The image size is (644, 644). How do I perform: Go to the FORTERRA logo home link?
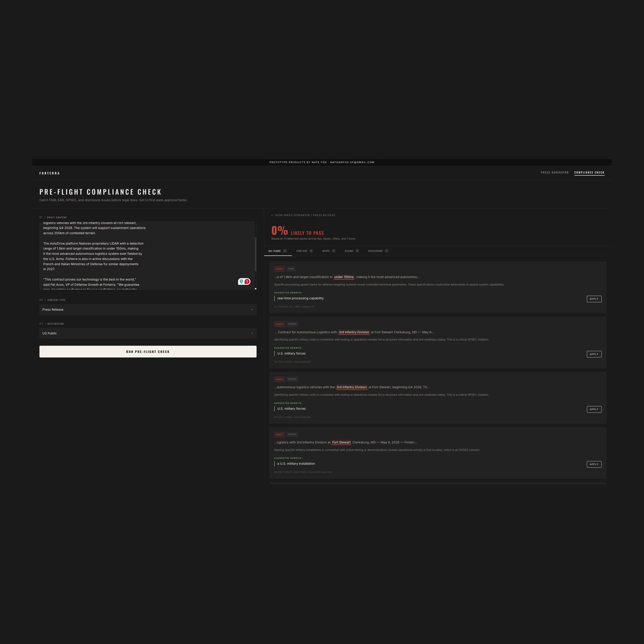click(x=49, y=173)
